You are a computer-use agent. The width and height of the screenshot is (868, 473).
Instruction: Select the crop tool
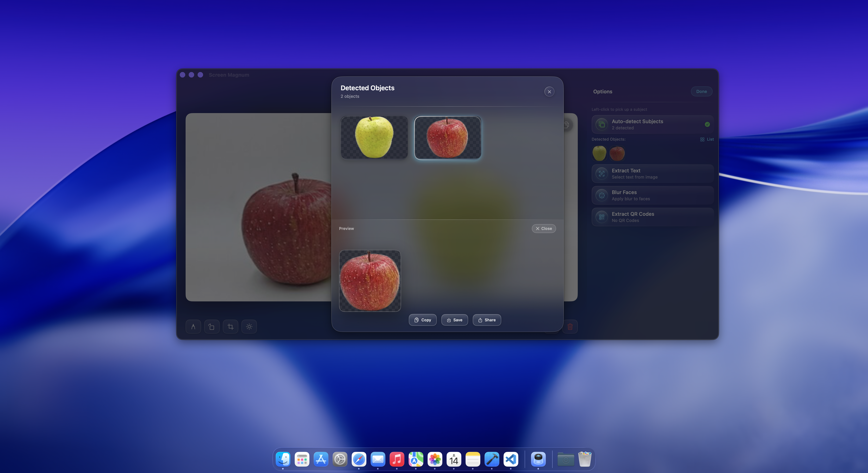point(231,326)
